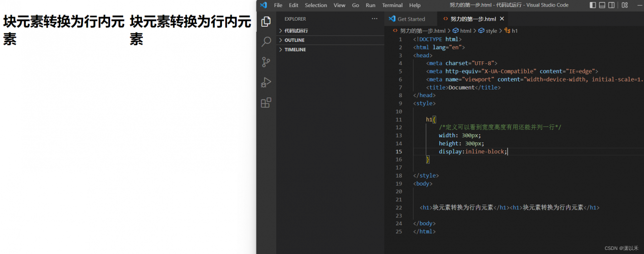Toggle secondary side bar layout icon
The width and height of the screenshot is (644, 254).
611,5
